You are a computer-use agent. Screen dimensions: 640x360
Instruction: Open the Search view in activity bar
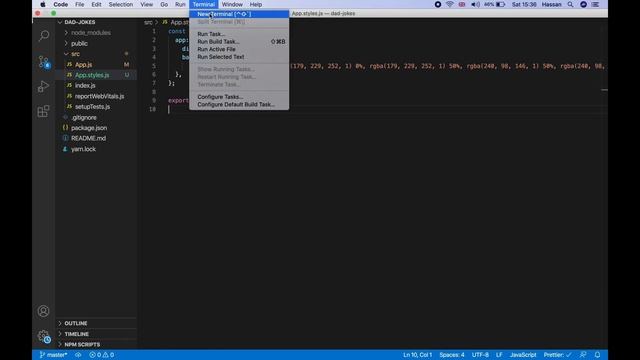[44, 36]
